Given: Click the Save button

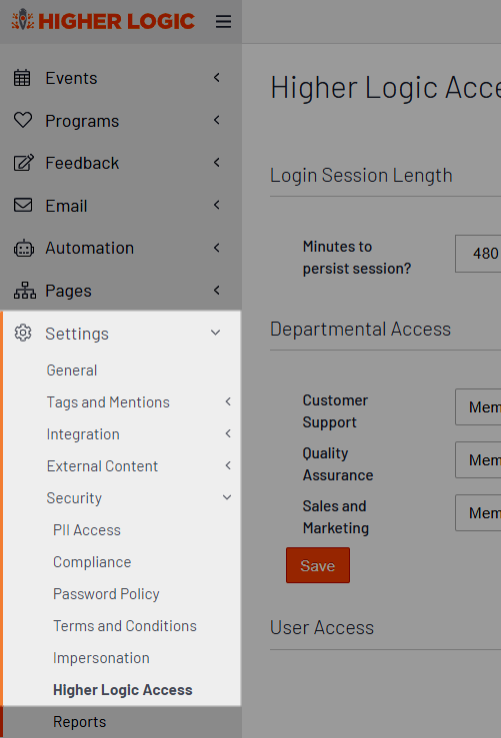Looking at the screenshot, I should pyautogui.click(x=318, y=565).
